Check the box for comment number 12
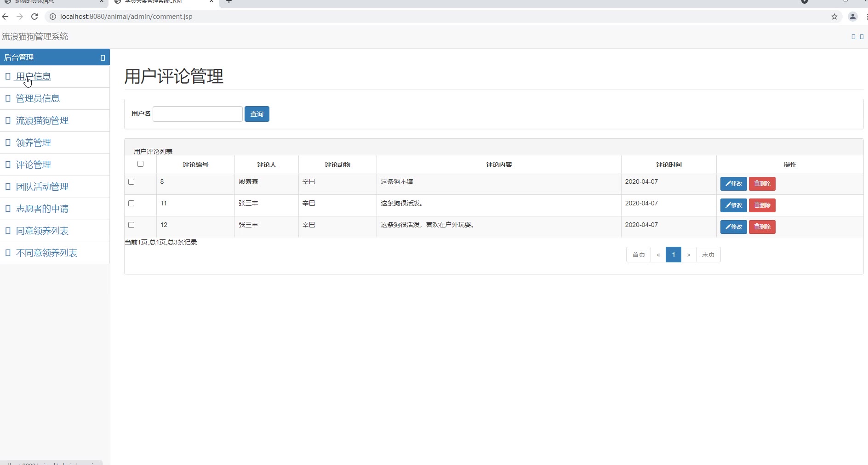Screen dimensions: 868x465 [x=131, y=225]
